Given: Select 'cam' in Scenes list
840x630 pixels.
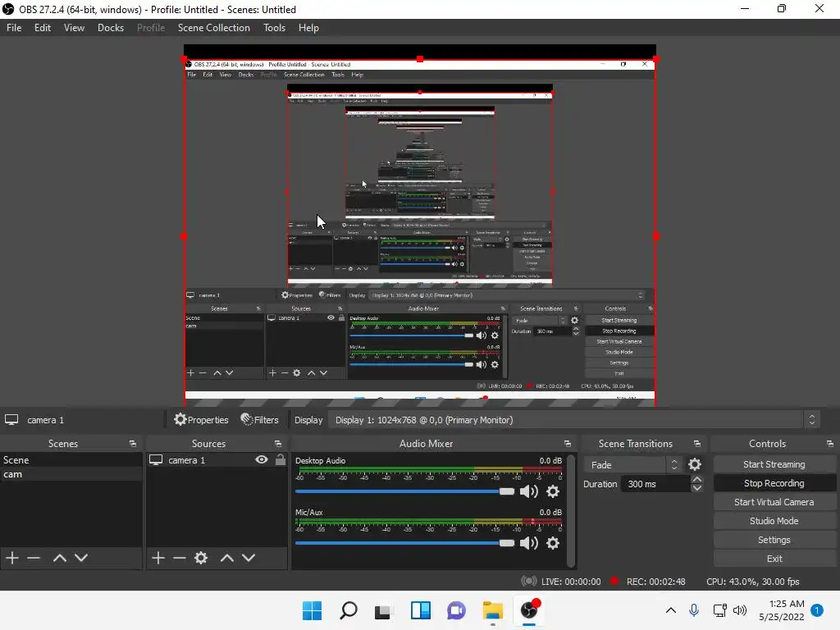Looking at the screenshot, I should pyautogui.click(x=71, y=474).
